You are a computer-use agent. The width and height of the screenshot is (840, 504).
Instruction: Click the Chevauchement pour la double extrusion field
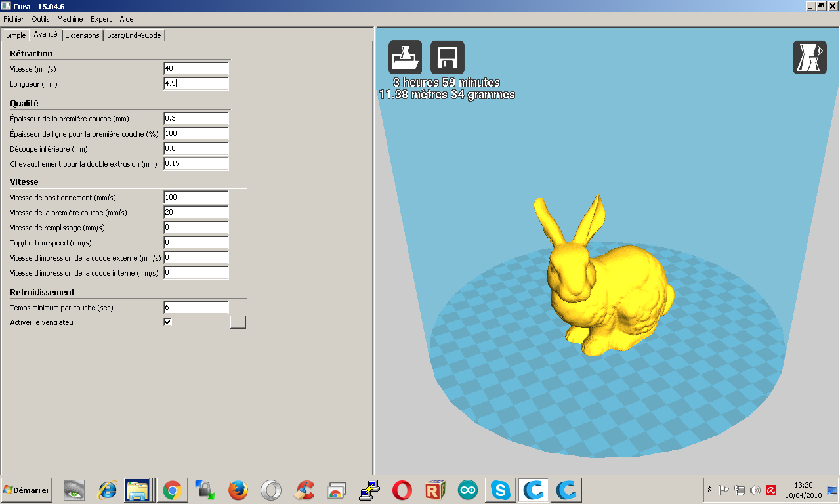196,163
